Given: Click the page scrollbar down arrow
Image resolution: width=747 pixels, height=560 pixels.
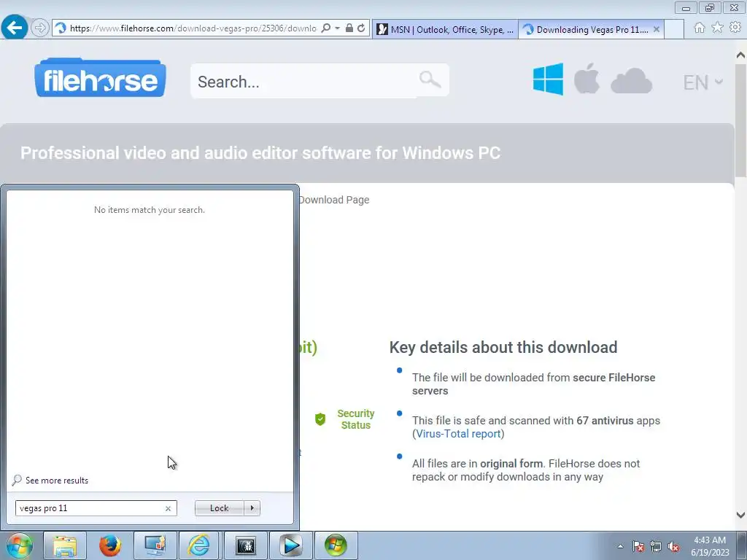Looking at the screenshot, I should tap(741, 515).
